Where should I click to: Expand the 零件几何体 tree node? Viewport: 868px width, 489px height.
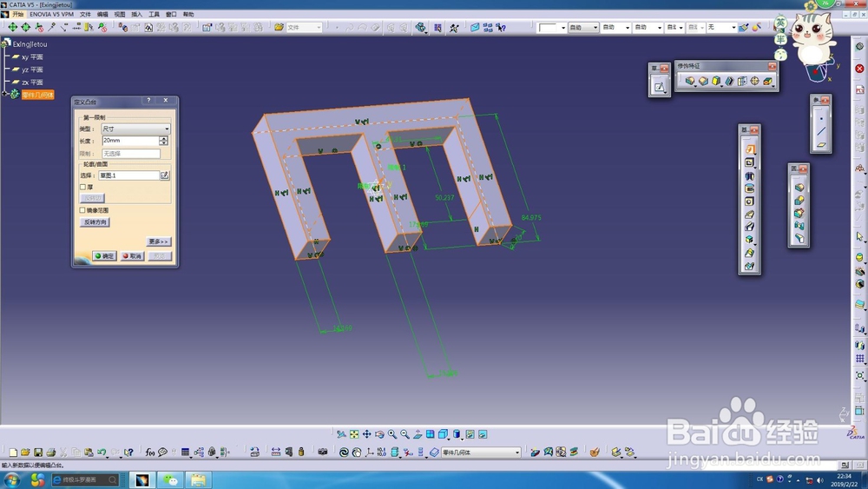5,95
